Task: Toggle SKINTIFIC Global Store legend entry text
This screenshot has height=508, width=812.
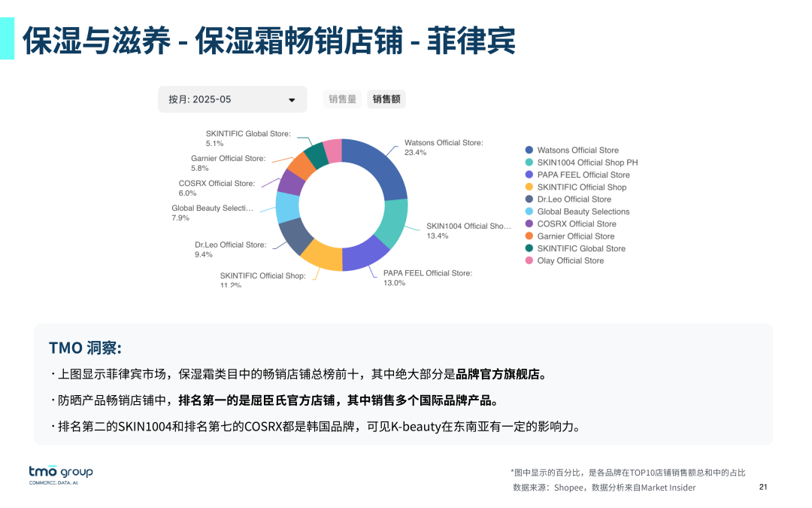Action: (x=581, y=248)
